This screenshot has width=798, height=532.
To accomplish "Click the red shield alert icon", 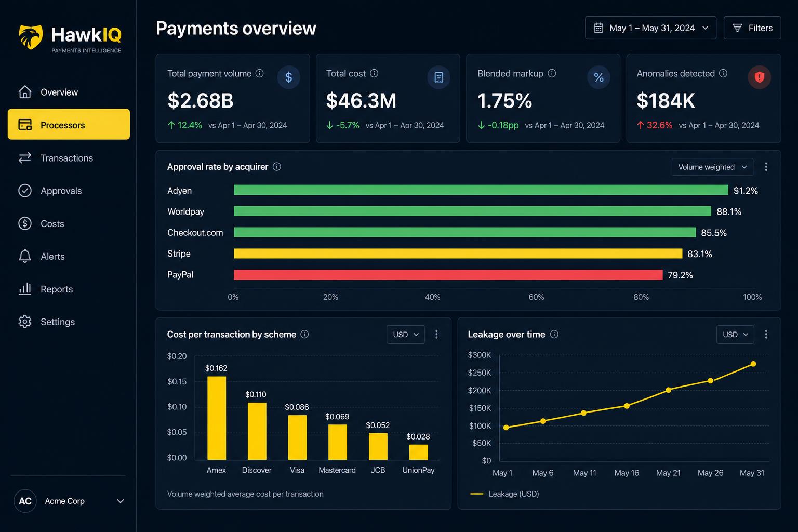I will (759, 77).
